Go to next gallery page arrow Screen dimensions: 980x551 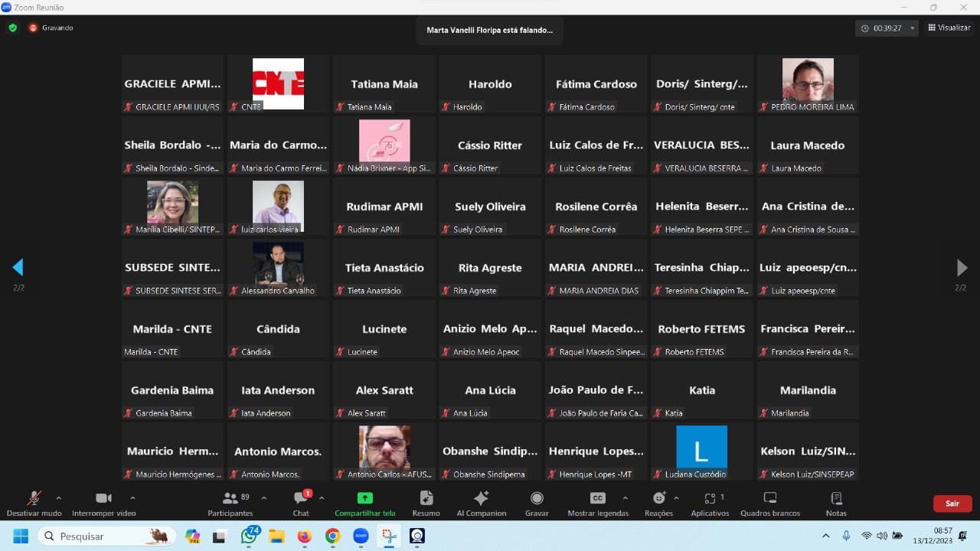[962, 267]
